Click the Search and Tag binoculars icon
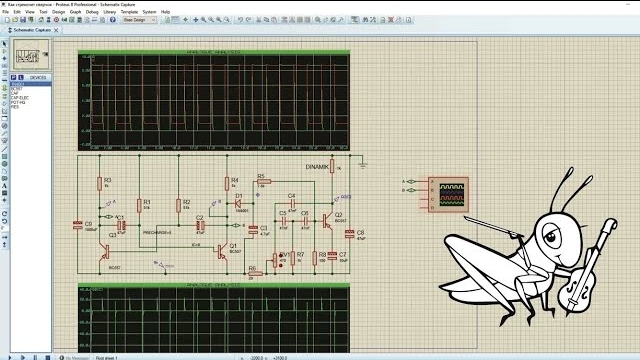The height and width of the screenshot is (360, 640). [365, 20]
